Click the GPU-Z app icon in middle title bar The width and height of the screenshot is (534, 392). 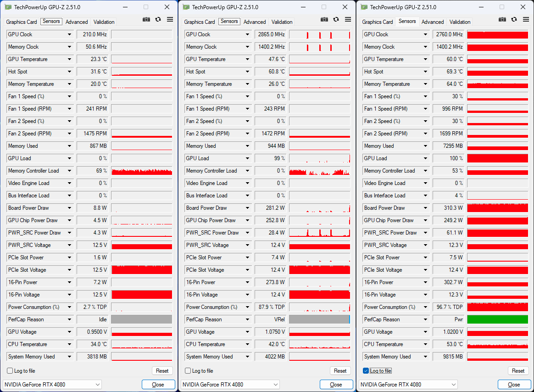click(186, 7)
